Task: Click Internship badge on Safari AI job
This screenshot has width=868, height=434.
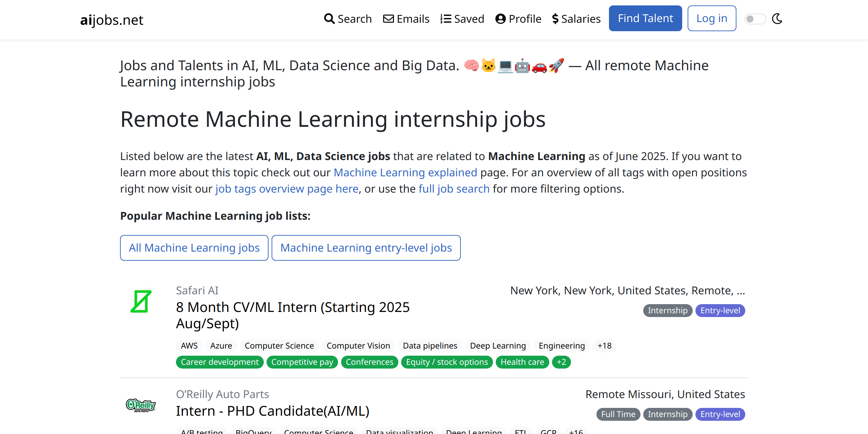Action: click(x=668, y=311)
